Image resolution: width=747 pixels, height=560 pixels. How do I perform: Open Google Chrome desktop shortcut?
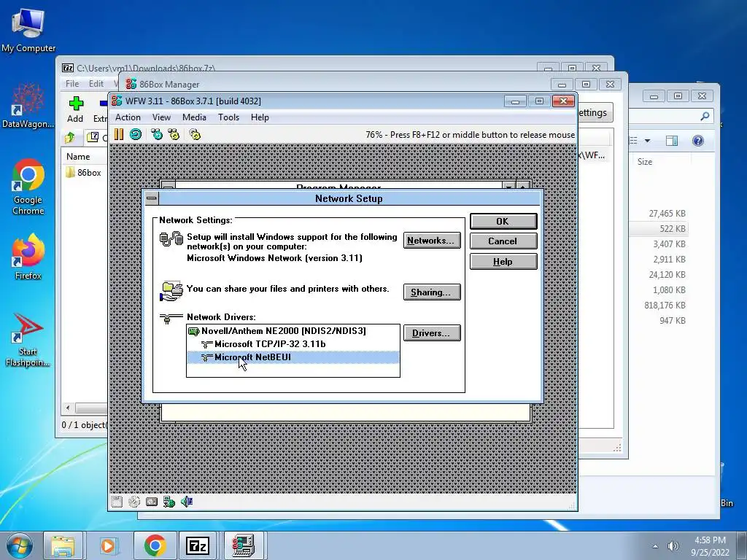click(x=28, y=187)
